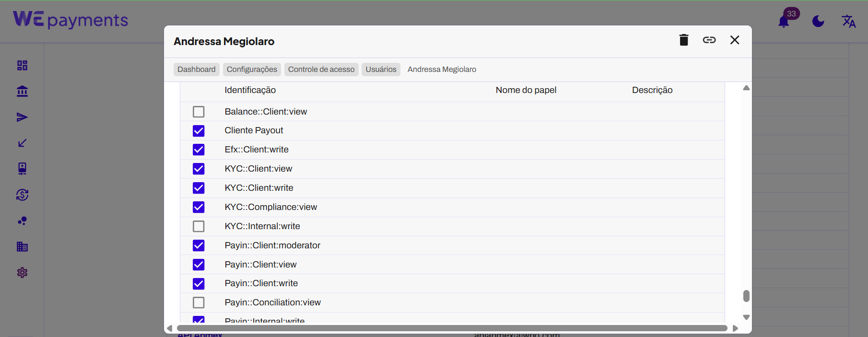Select the Efx::Client:write row text

tap(257, 150)
